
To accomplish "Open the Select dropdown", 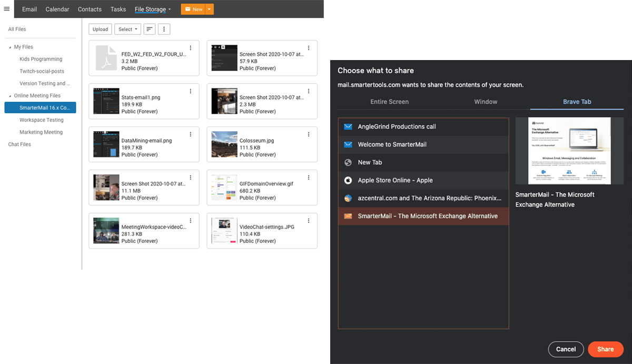I will (127, 29).
